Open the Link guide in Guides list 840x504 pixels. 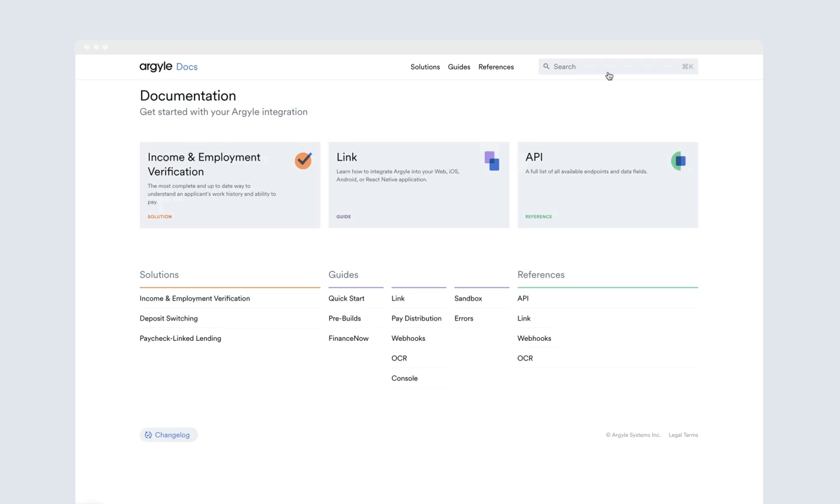tap(398, 298)
